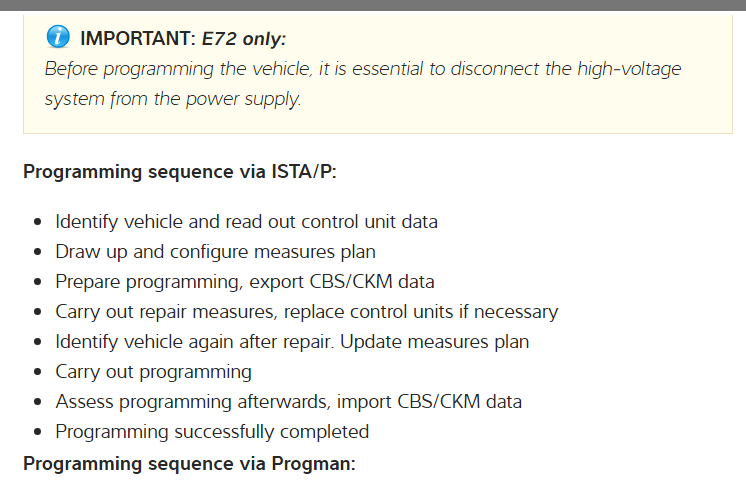Click the italic 'E72 only:' text

(244, 40)
